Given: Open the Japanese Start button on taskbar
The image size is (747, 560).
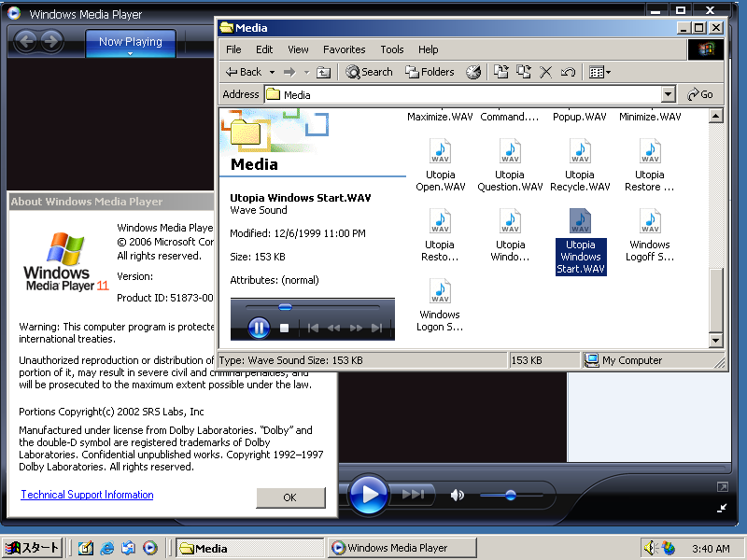Looking at the screenshot, I should pyautogui.click(x=33, y=548).
